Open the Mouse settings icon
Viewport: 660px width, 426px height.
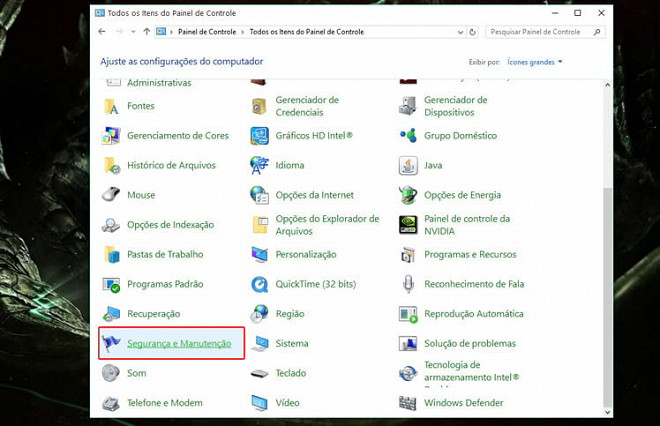pos(112,195)
